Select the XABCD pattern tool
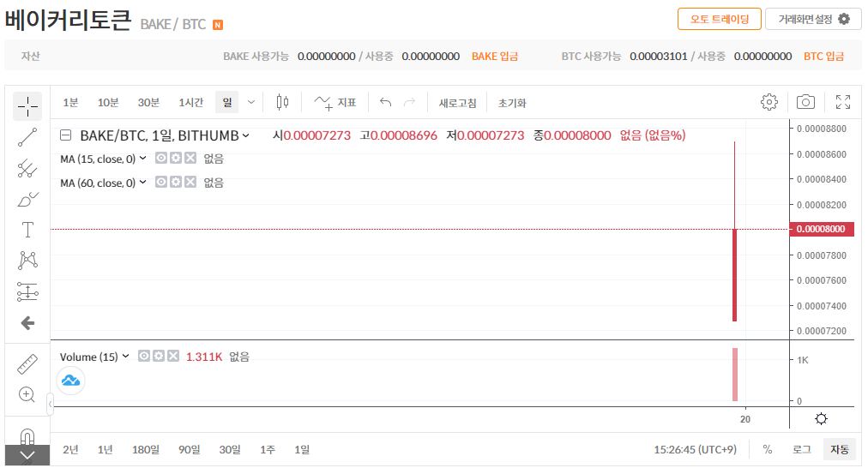The height and width of the screenshot is (474, 868). (27, 260)
